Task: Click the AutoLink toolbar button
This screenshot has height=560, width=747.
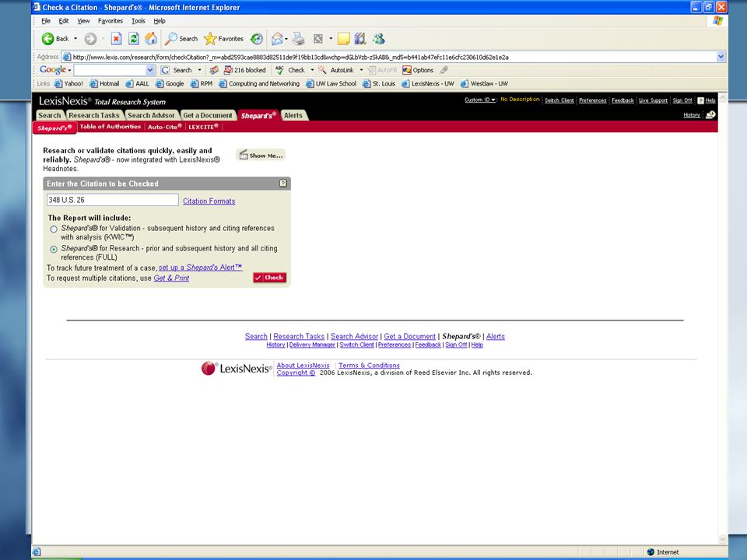Action: pyautogui.click(x=336, y=70)
